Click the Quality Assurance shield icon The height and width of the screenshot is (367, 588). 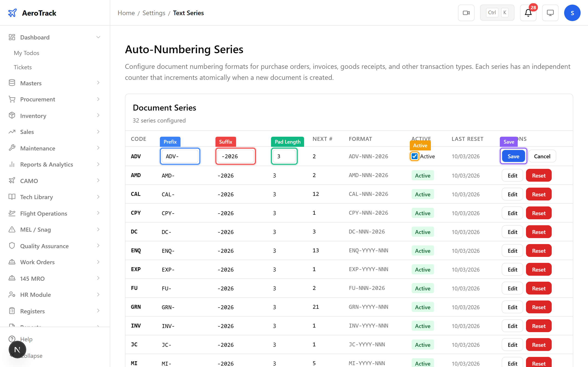pyautogui.click(x=12, y=246)
